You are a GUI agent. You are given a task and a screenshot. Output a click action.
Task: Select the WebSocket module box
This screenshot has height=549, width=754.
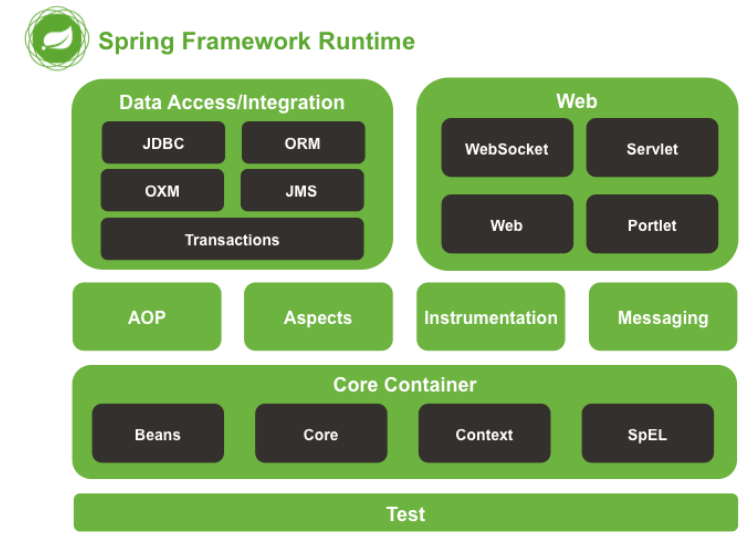(507, 148)
